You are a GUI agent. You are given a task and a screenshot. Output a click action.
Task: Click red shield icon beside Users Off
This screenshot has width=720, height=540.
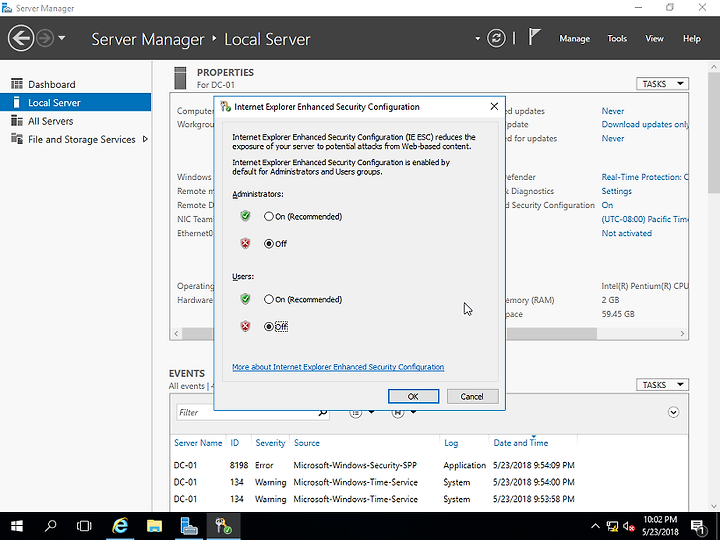click(245, 326)
